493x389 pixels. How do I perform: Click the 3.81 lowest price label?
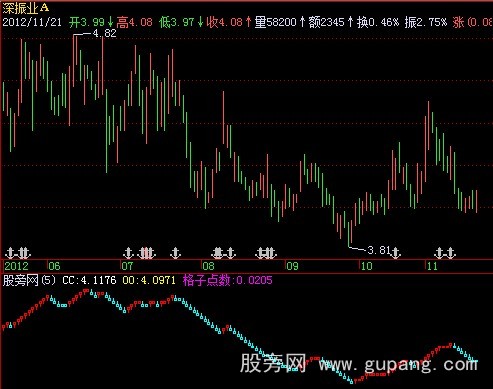tap(378, 250)
